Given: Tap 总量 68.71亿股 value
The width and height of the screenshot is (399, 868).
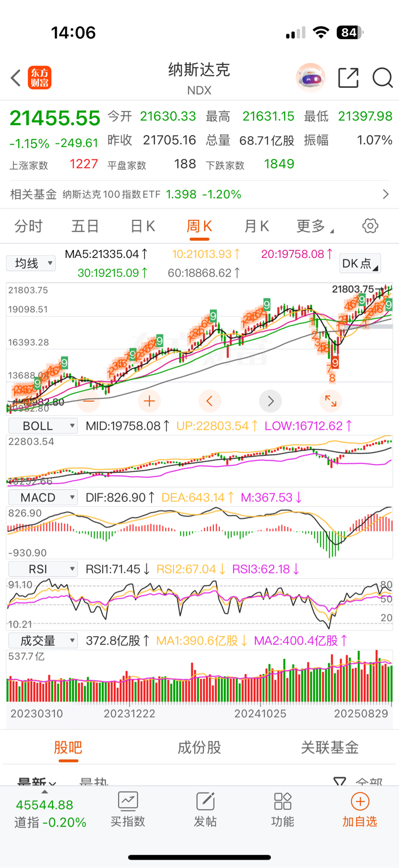Looking at the screenshot, I should point(267,140).
